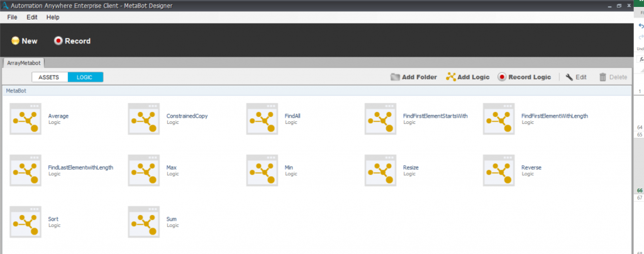Click the Resize name text
This screenshot has height=254, width=644.
[x=411, y=167]
